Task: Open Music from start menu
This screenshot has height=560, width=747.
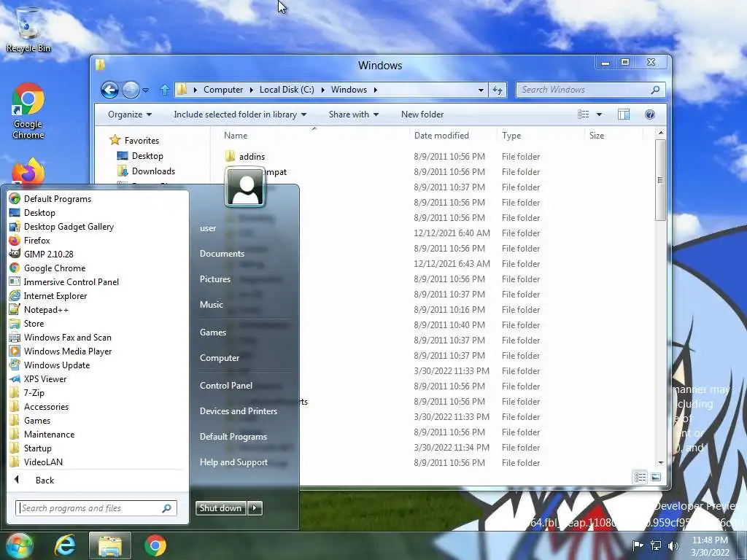Action: 211,305
